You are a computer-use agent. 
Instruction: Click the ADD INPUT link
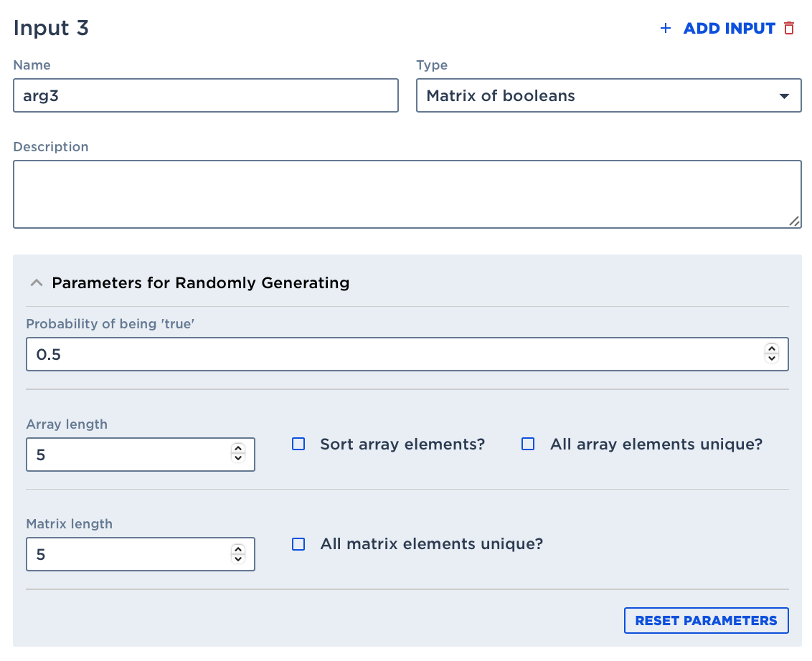tap(729, 29)
